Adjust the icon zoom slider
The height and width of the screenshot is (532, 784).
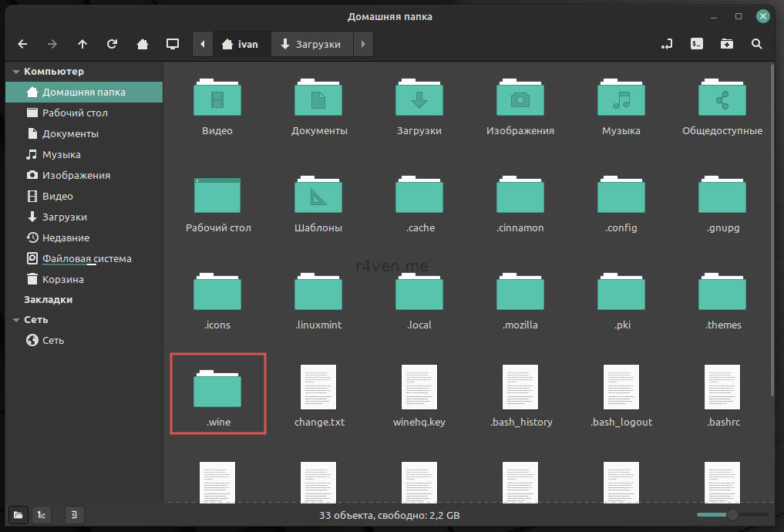click(732, 515)
